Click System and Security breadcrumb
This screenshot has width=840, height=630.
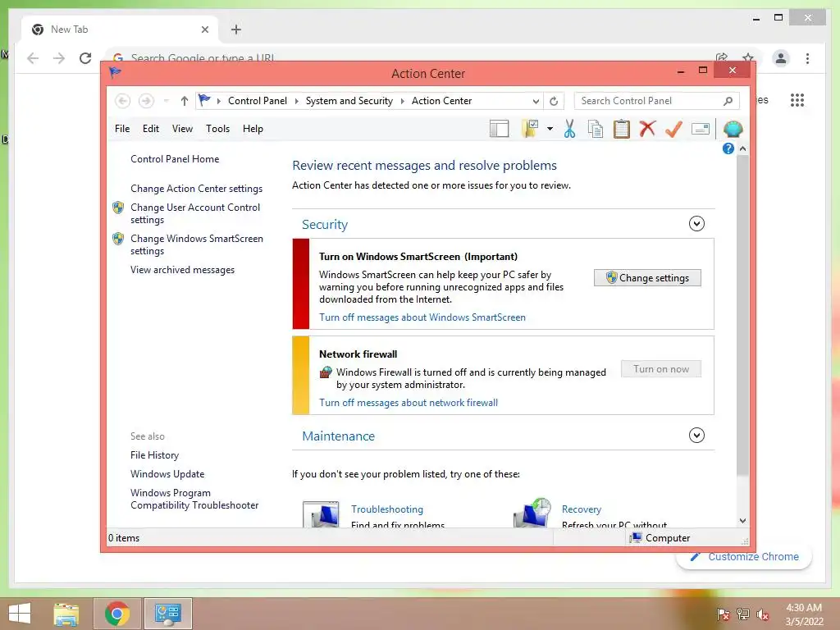pos(349,101)
